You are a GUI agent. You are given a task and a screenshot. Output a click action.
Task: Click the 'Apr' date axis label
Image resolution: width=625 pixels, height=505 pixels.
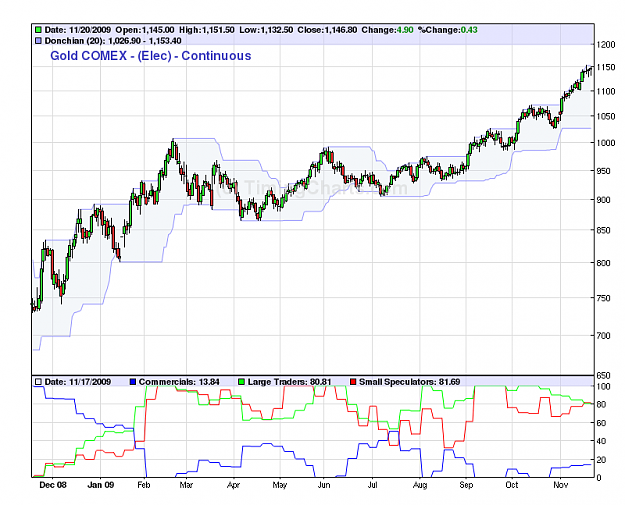[x=234, y=485]
